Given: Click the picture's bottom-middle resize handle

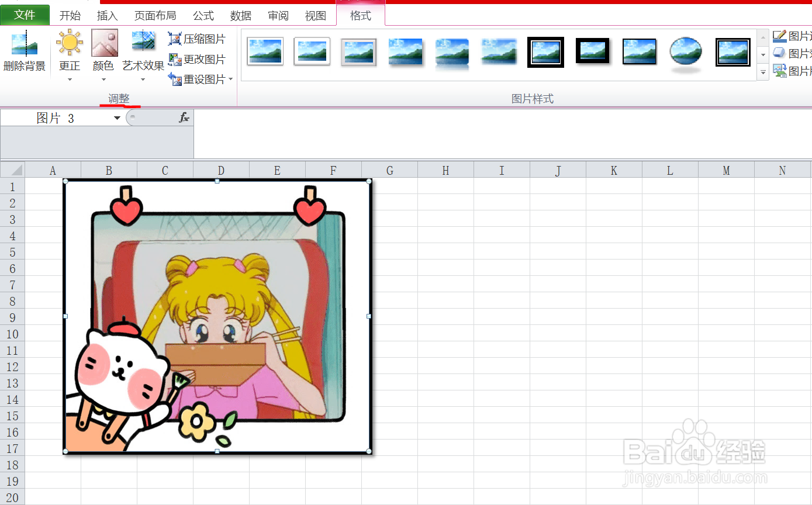Looking at the screenshot, I should point(217,451).
